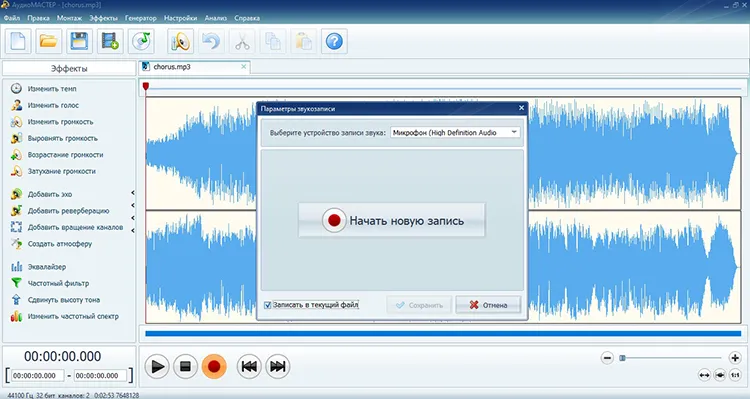Click the scissors cut icon

point(243,41)
